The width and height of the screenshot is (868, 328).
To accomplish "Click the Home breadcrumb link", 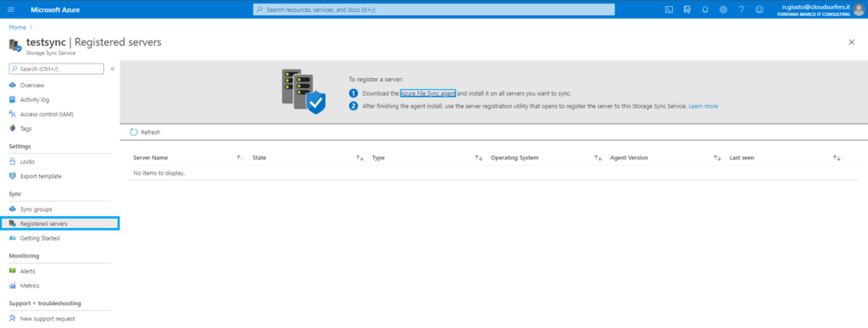I will [17, 27].
